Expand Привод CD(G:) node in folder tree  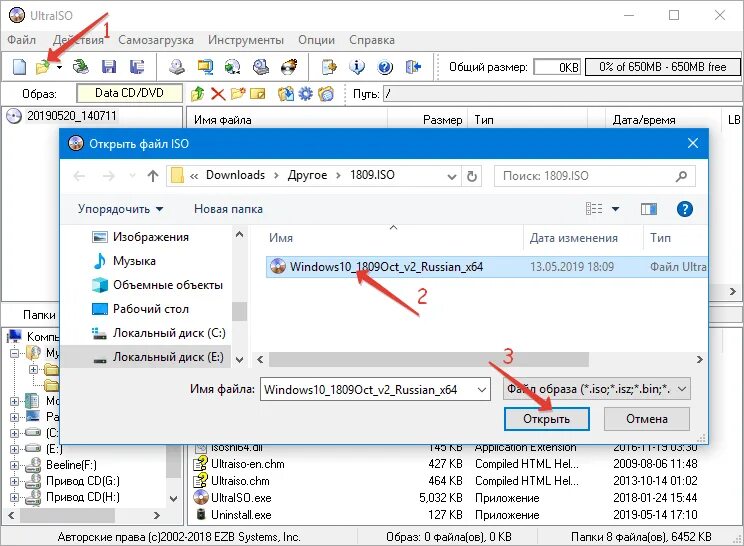click(14, 481)
